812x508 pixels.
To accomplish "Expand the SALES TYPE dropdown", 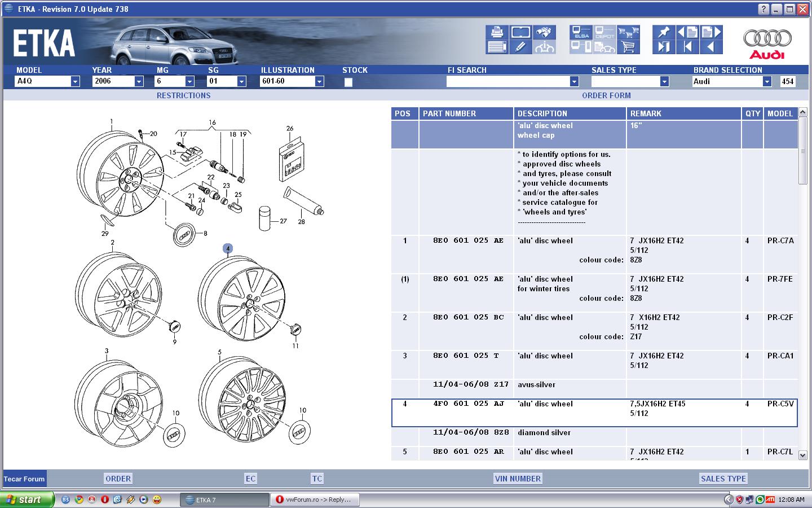I will tap(664, 82).
